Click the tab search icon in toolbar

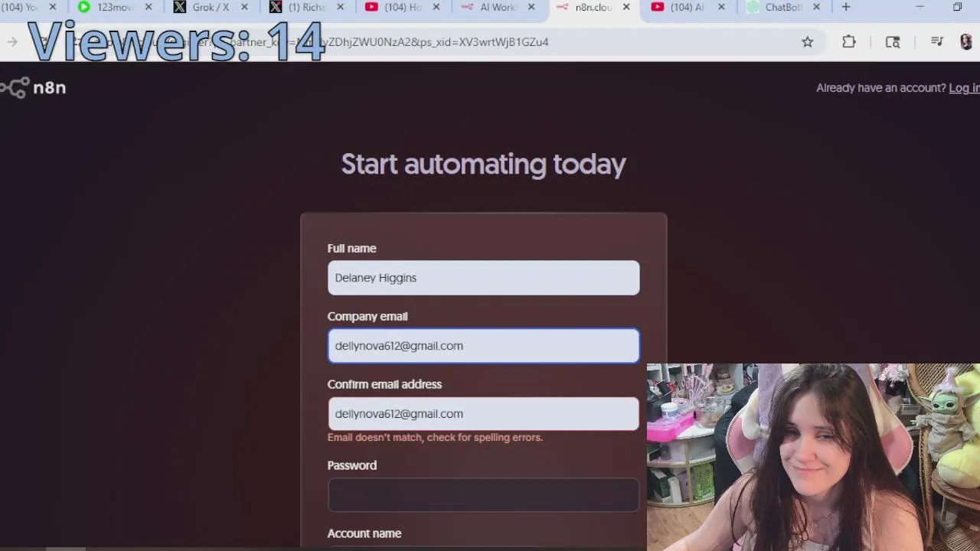click(x=893, y=42)
